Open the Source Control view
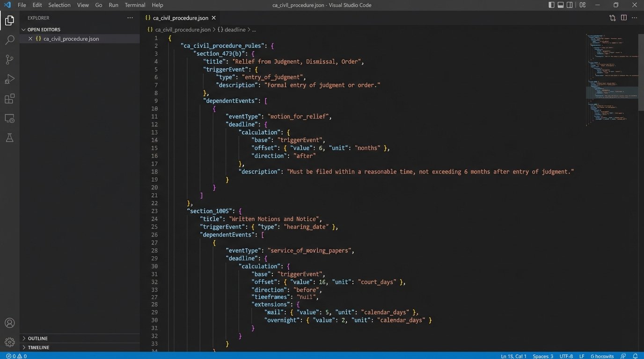 click(9, 60)
